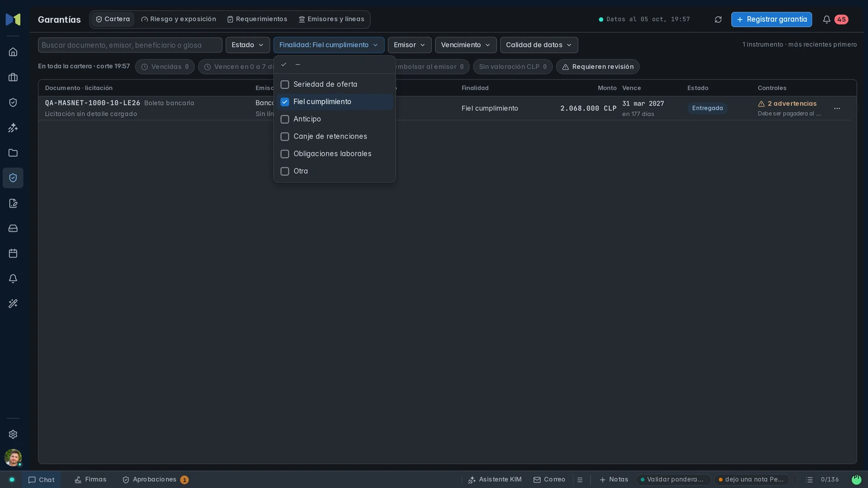Screen dimensions: 868x488
Task: Select the clear dash option in dropdown
Action: coord(335,65)
